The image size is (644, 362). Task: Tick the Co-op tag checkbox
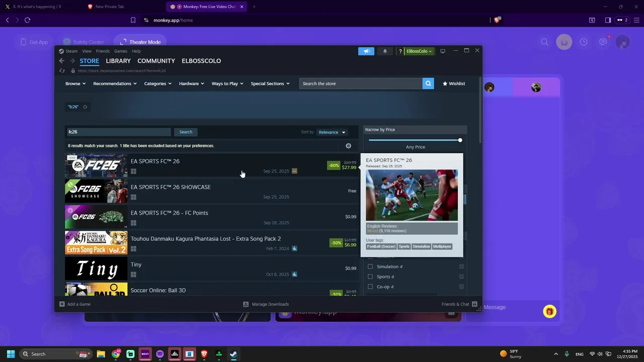pyautogui.click(x=370, y=287)
